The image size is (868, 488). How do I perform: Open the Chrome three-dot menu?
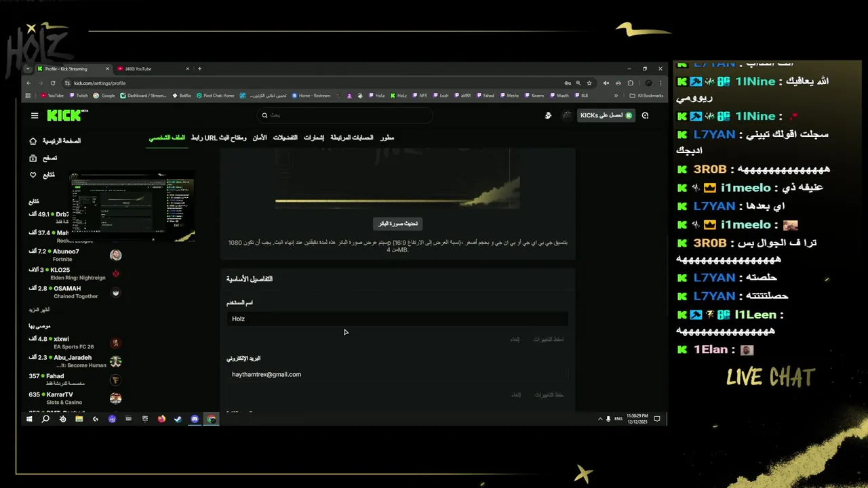pyautogui.click(x=660, y=83)
